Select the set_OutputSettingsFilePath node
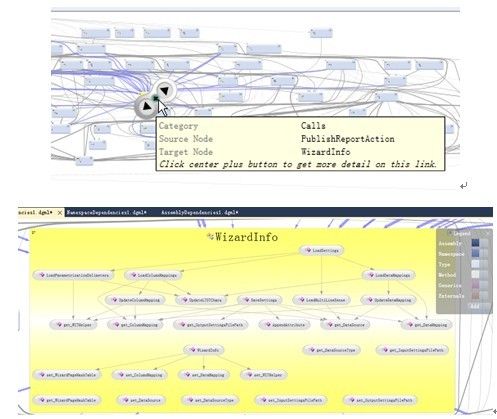The image size is (497, 419). tap(380, 400)
